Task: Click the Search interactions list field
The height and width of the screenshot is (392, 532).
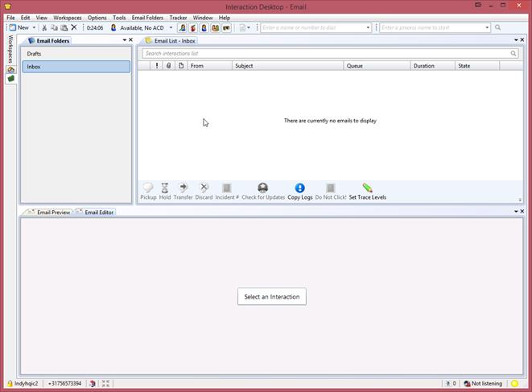Action: pyautogui.click(x=322, y=54)
